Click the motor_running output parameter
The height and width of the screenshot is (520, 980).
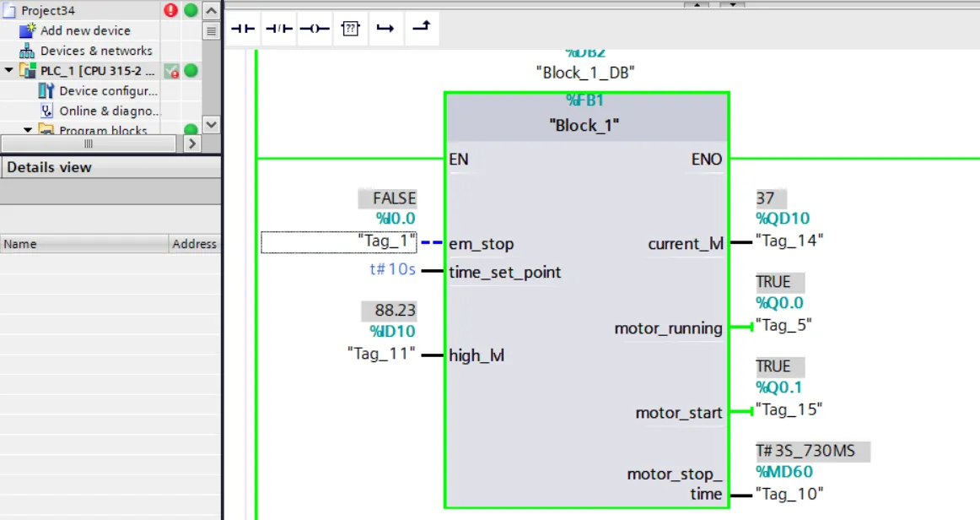(668, 328)
